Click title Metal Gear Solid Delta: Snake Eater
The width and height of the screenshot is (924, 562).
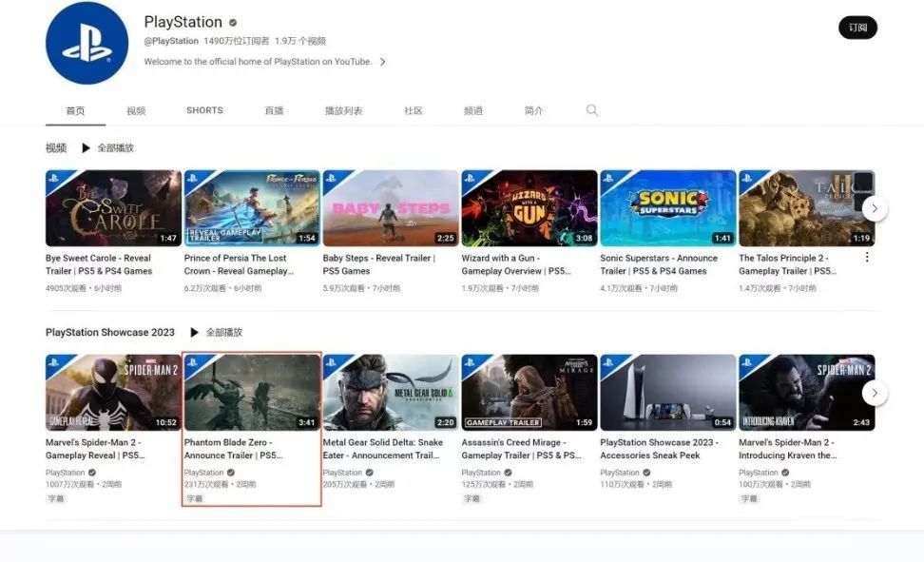pyautogui.click(x=383, y=449)
